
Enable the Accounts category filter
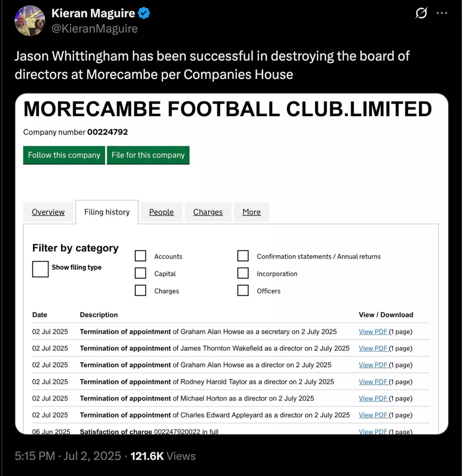coord(140,256)
